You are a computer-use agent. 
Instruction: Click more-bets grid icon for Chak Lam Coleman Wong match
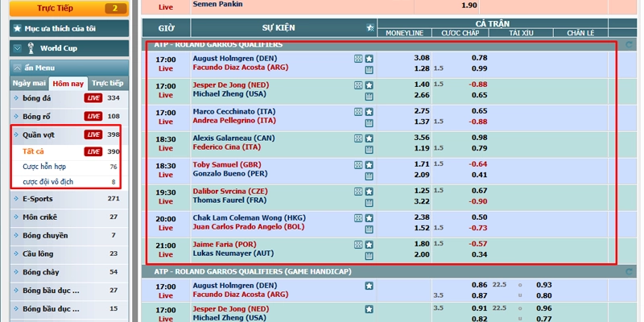click(358, 218)
